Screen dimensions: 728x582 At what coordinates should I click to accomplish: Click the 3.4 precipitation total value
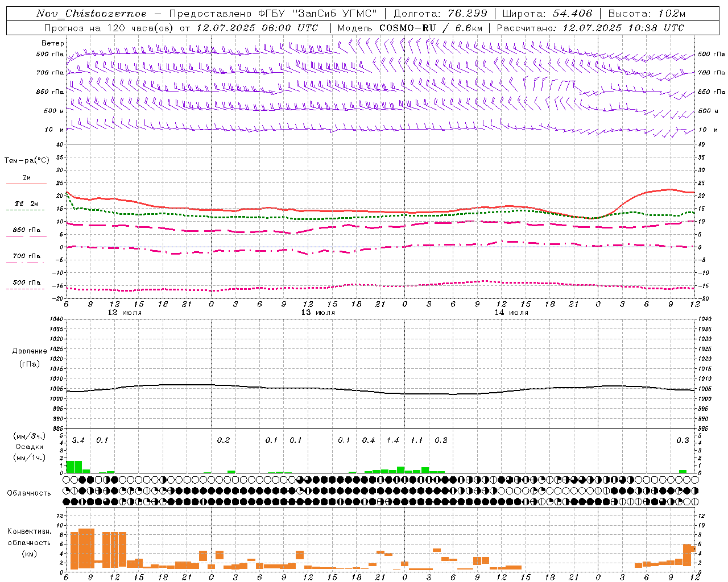(x=78, y=440)
